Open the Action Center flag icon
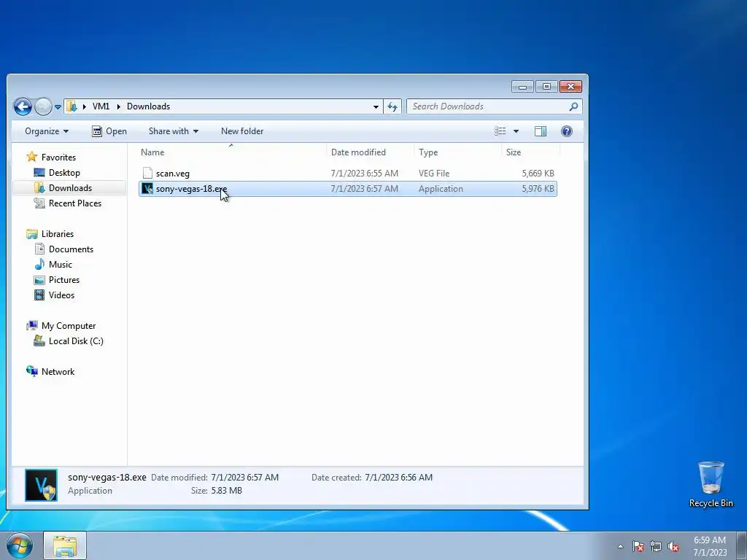The height and width of the screenshot is (560, 747). 638,546
